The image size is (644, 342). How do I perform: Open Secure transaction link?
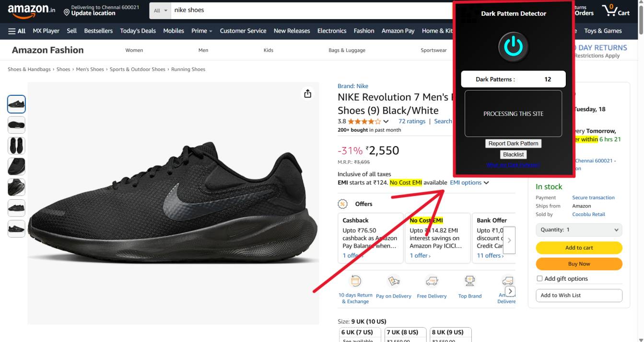point(593,197)
